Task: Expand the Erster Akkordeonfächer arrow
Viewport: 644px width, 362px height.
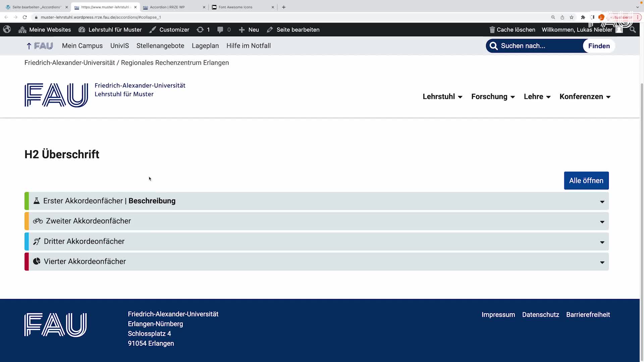Action: pyautogui.click(x=602, y=201)
